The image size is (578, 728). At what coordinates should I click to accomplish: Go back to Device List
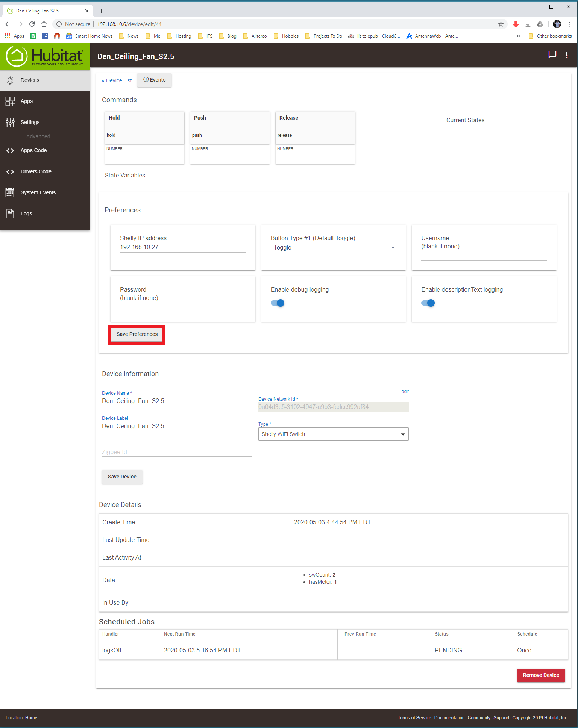[117, 80]
